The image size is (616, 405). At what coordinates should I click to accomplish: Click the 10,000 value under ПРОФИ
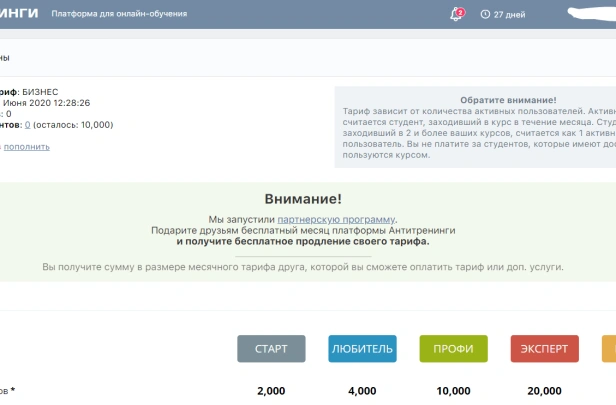click(453, 391)
